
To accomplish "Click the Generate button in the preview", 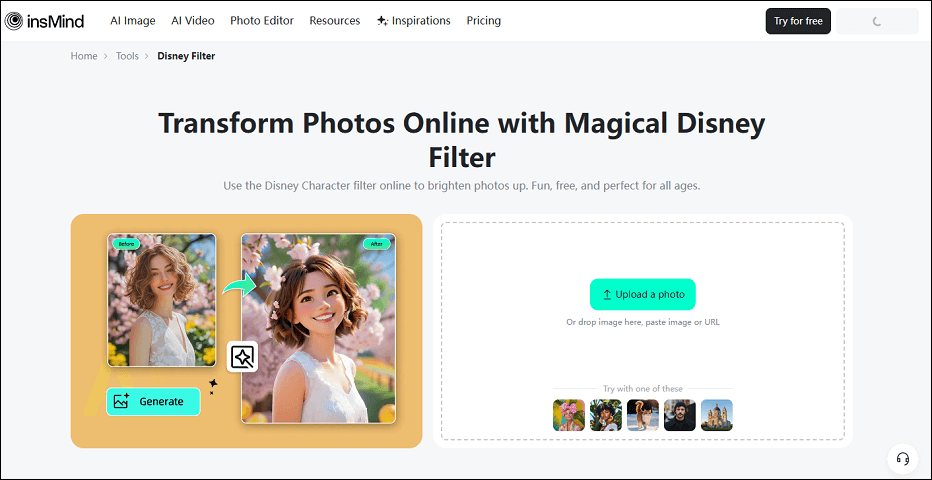I will click(153, 402).
